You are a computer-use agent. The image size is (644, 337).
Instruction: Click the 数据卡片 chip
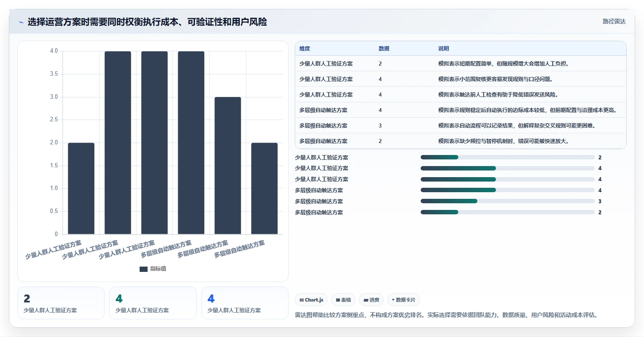(403, 300)
